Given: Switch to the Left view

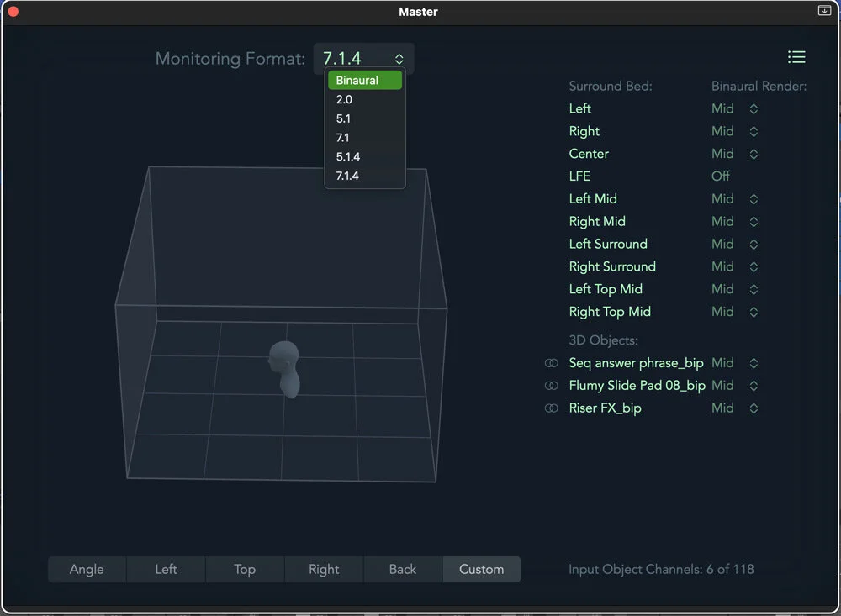Looking at the screenshot, I should point(166,569).
